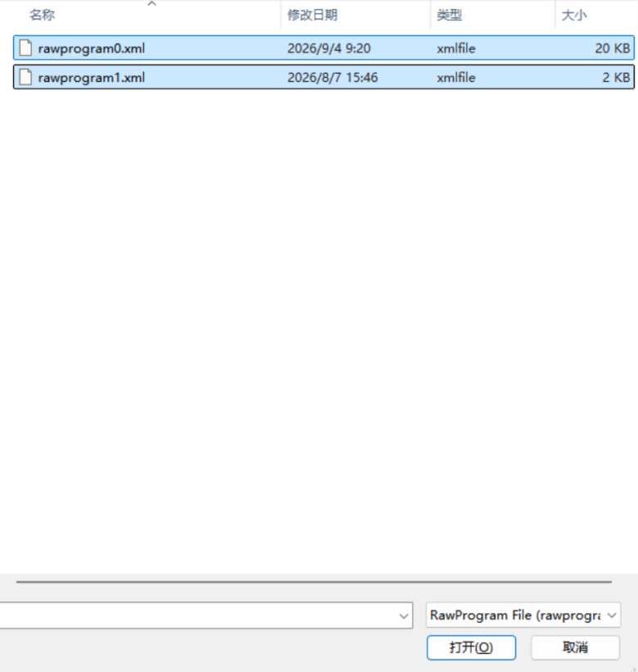Click the 20 KB size cell
This screenshot has width=638, height=672.
[x=613, y=48]
